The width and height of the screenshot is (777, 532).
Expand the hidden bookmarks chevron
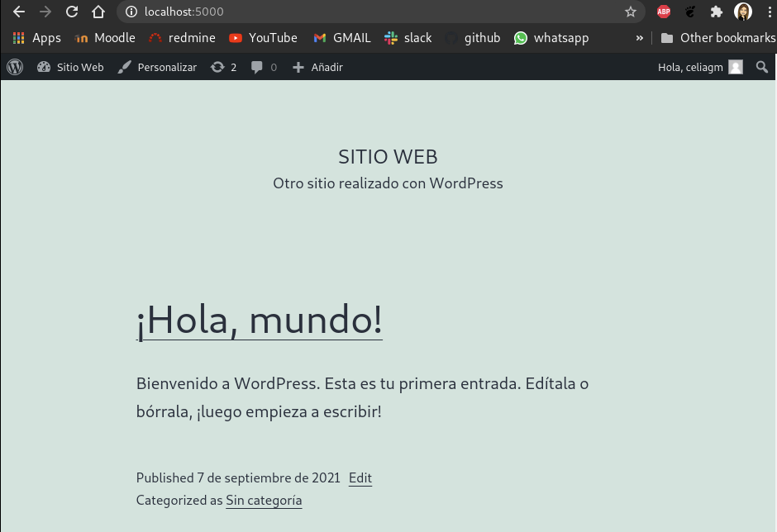point(639,37)
